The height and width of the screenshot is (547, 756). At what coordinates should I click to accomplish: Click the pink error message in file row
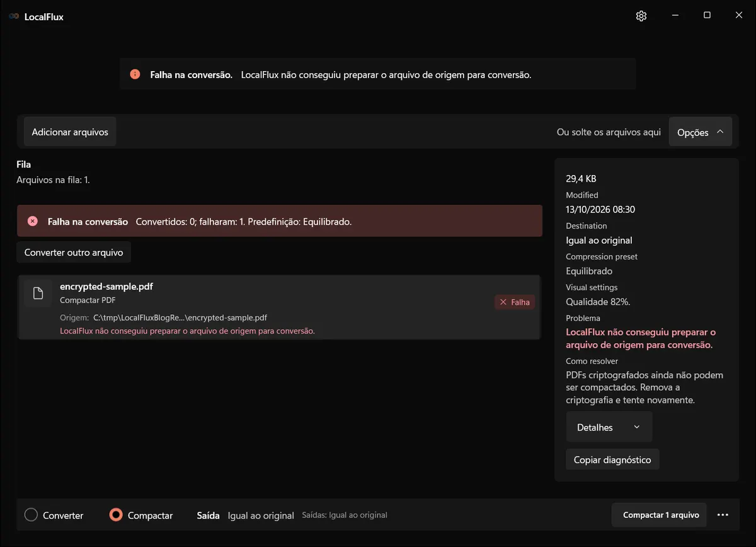187,330
